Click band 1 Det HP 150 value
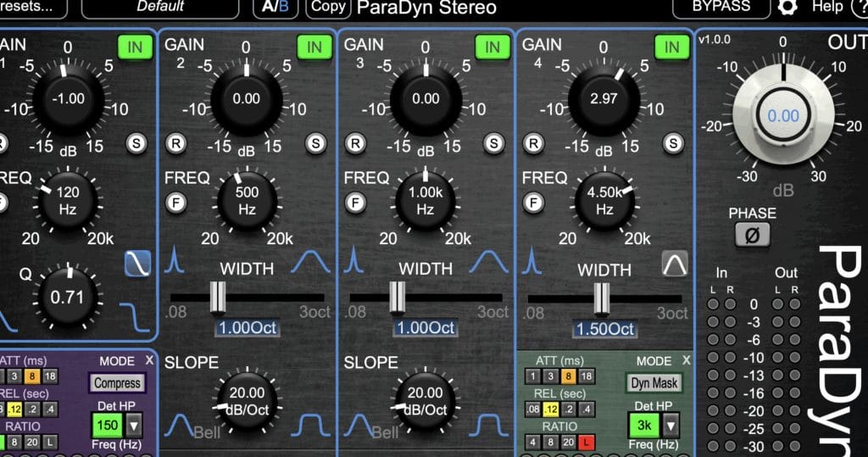 (108, 426)
